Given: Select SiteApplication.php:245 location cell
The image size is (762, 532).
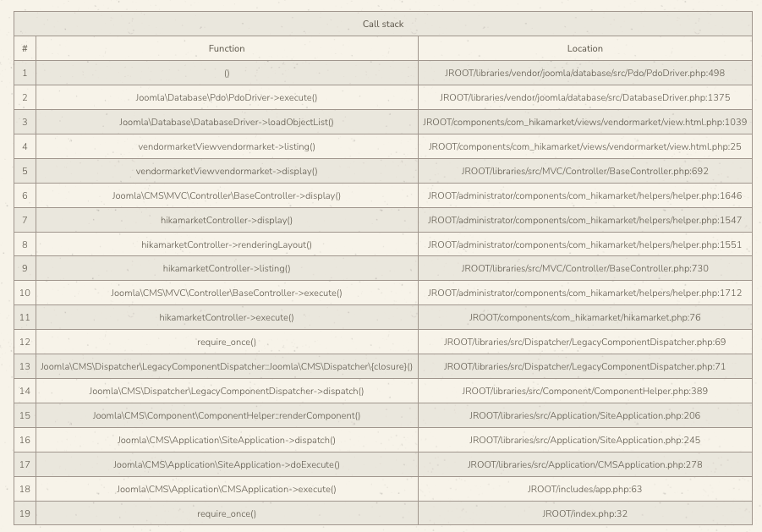Looking at the screenshot, I should [585, 440].
